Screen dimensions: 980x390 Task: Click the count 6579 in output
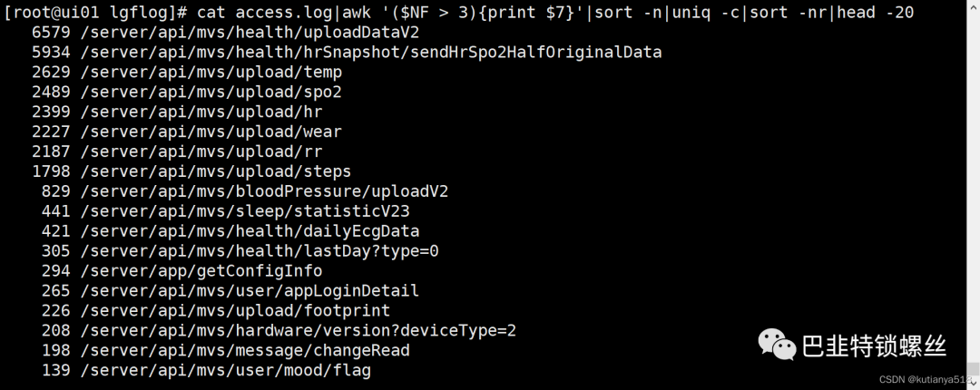[51, 32]
